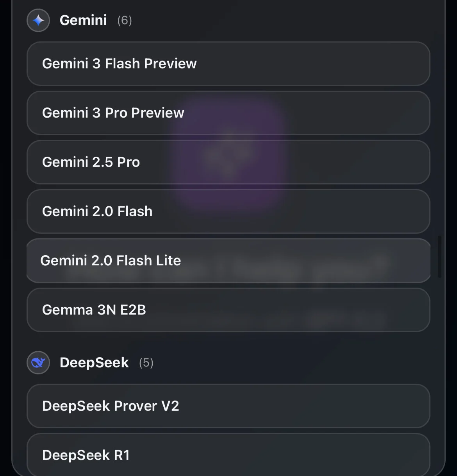Select DeepSeek Prover V2 model
This screenshot has width=457, height=476.
(x=228, y=406)
